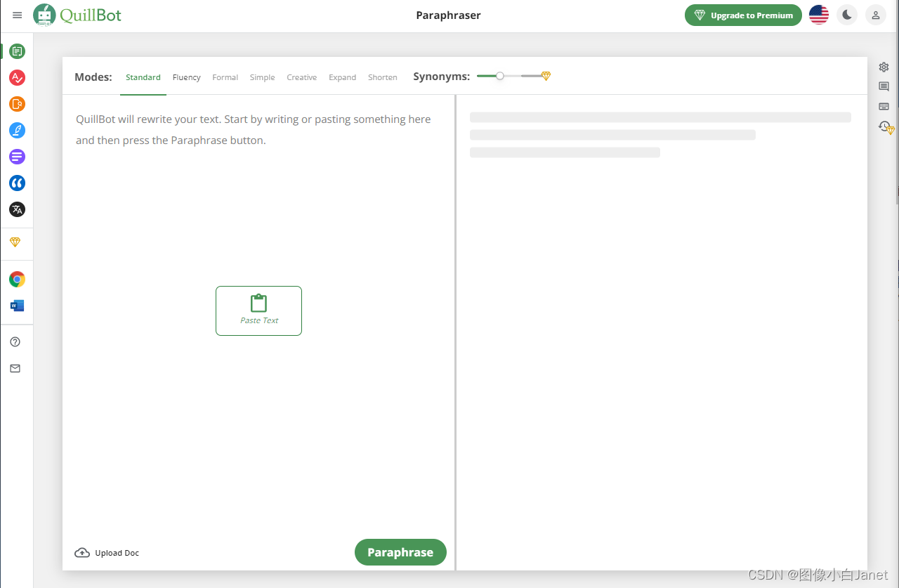
Task: Switch to Fluency mode
Action: (x=187, y=77)
